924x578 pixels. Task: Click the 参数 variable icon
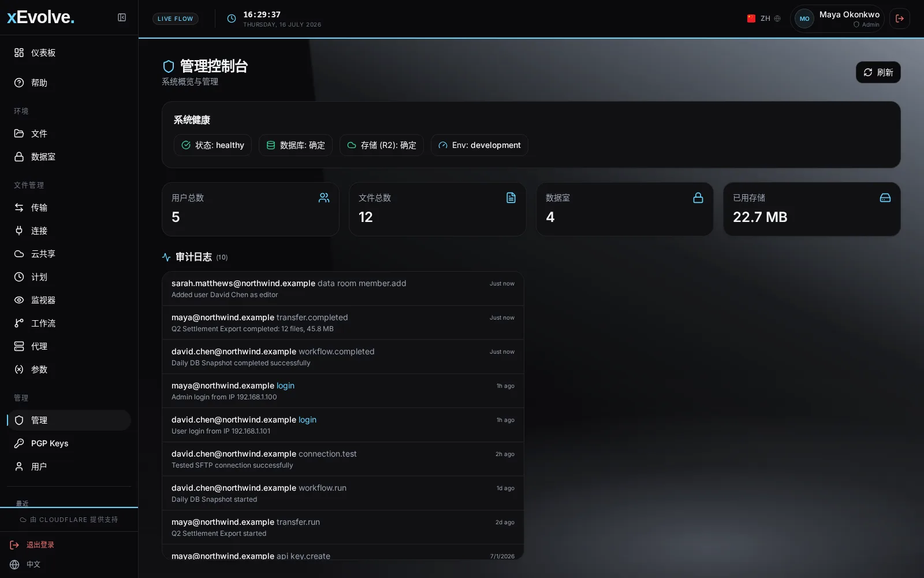19,369
